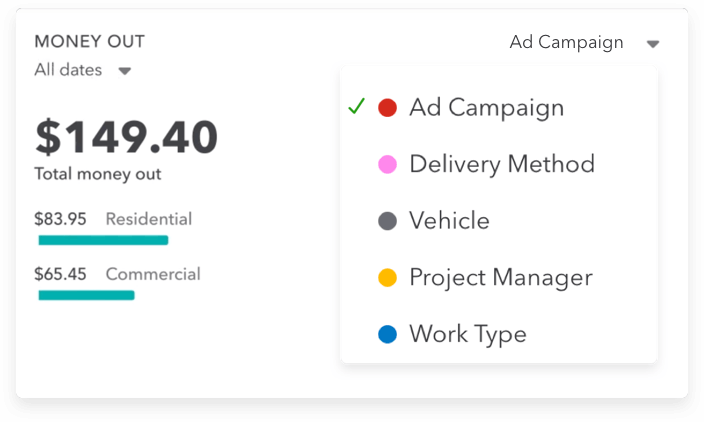This screenshot has height=422, width=704.
Task: Click the pink Delivery Method dot
Action: click(x=388, y=165)
